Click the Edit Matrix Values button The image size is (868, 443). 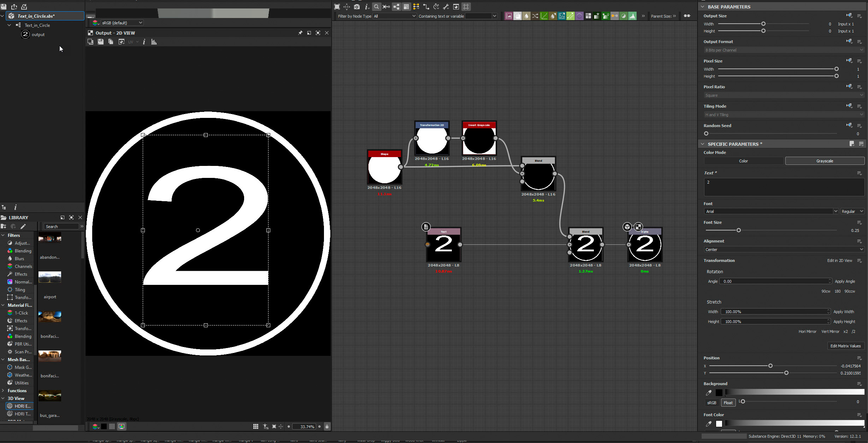pyautogui.click(x=845, y=346)
